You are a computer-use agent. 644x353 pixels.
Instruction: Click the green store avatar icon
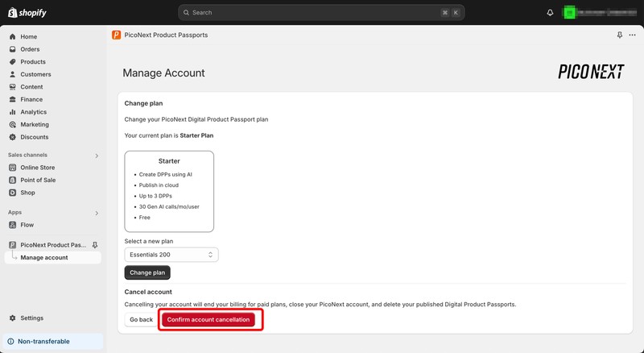click(570, 13)
